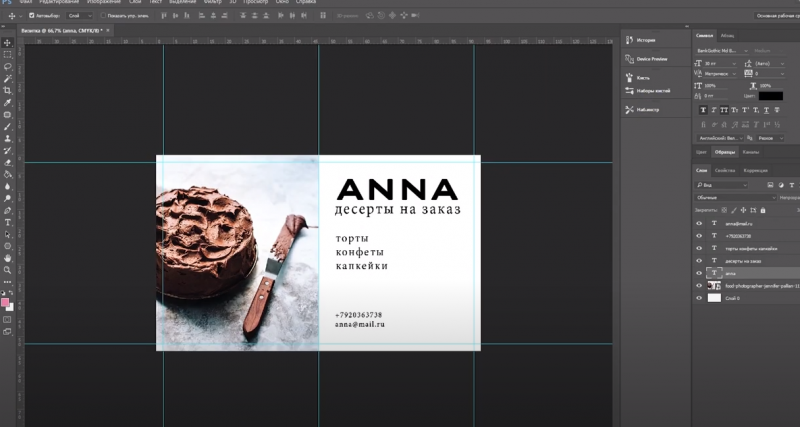Hide the anna@mail.ru text layer
This screenshot has height=427, width=800.
point(699,223)
